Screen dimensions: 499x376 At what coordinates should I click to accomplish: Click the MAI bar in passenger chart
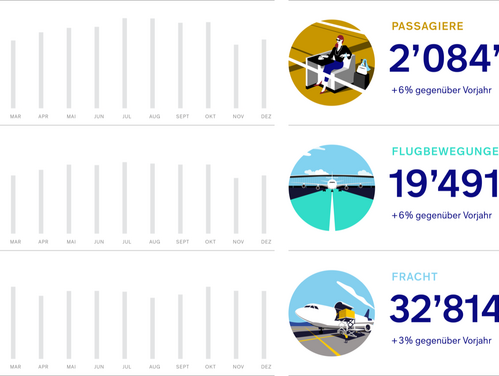point(69,68)
